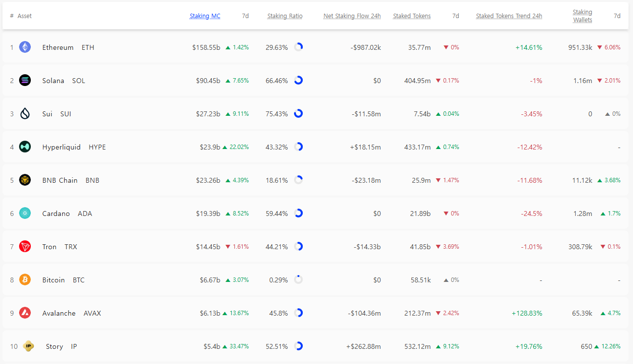The width and height of the screenshot is (633, 364).
Task: Click the Solana coin logo
Action: coord(25,80)
